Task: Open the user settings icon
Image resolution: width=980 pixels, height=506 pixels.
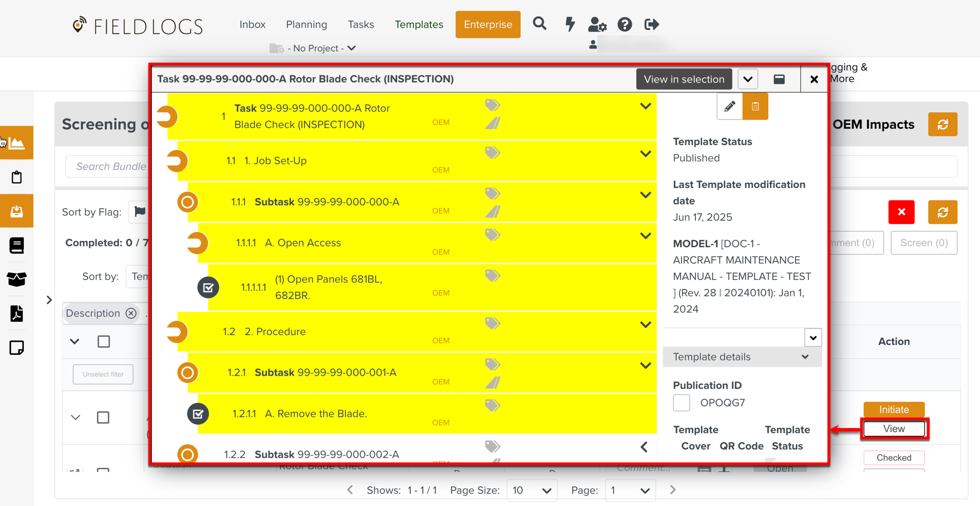Action: pos(597,24)
